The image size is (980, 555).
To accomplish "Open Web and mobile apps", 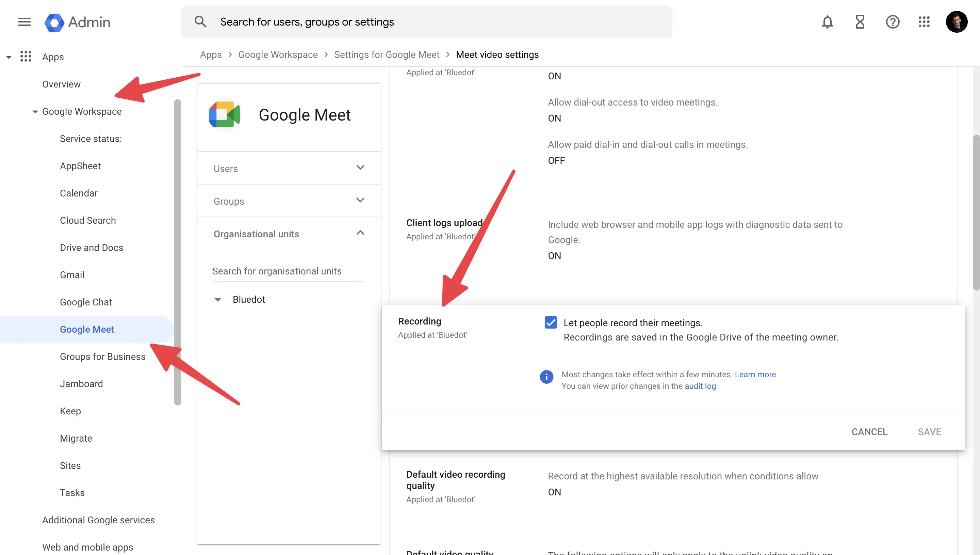I will pyautogui.click(x=87, y=548).
